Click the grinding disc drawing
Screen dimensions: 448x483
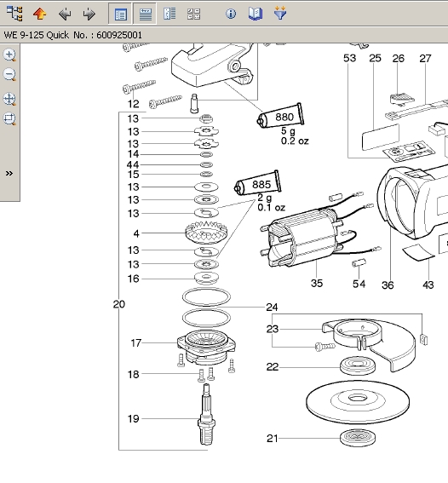click(x=358, y=401)
